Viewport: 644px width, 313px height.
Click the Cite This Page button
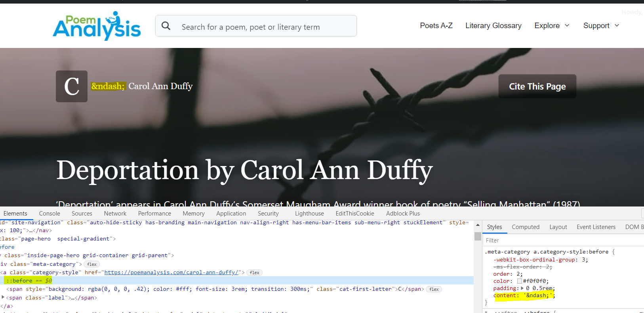pyautogui.click(x=537, y=86)
